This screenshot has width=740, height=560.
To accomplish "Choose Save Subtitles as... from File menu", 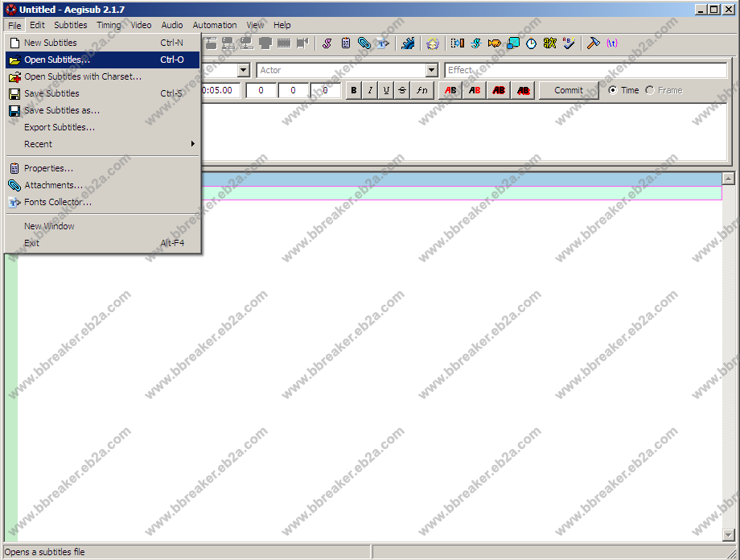I will pos(62,110).
